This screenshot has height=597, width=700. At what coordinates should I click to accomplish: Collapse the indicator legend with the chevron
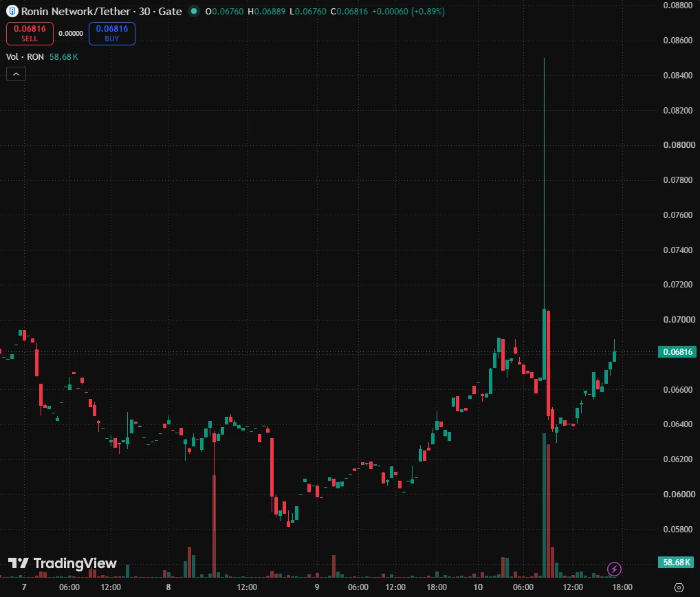tap(16, 74)
